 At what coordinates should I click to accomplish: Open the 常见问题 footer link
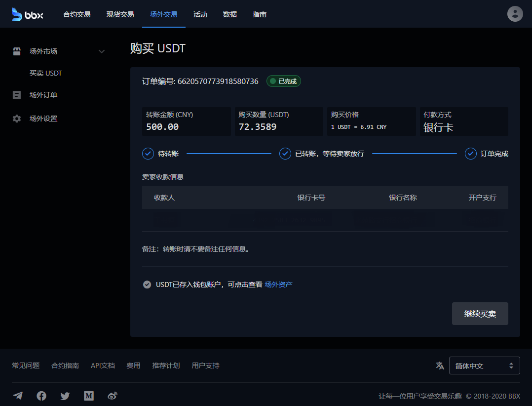[26, 365]
